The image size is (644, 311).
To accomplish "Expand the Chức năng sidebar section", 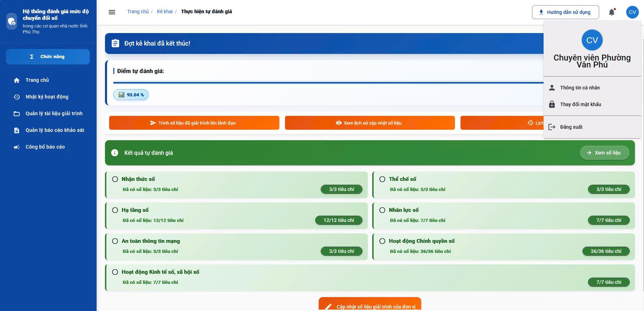I will pos(48,57).
